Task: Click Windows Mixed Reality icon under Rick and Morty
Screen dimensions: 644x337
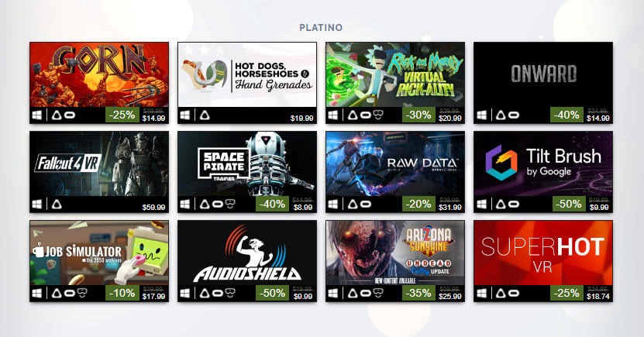Action: click(378, 115)
